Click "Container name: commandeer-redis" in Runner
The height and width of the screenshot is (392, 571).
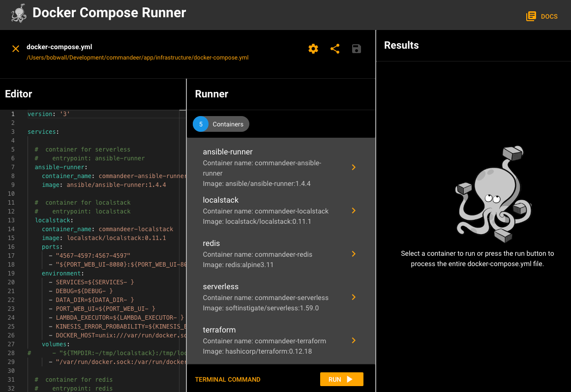(257, 255)
